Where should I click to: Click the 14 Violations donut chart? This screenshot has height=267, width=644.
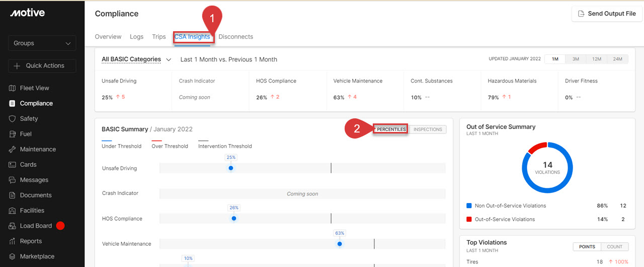pos(547,168)
